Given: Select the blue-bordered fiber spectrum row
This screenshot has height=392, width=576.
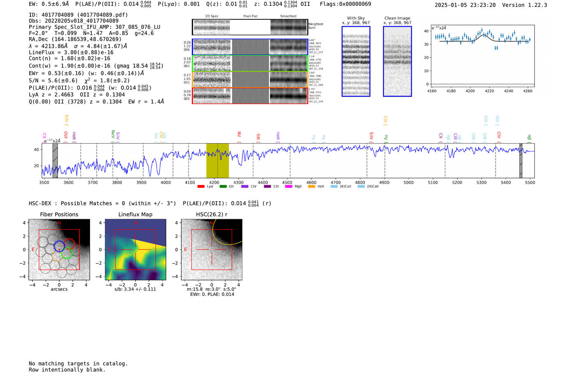Looking at the screenshot, I should click(250, 47).
